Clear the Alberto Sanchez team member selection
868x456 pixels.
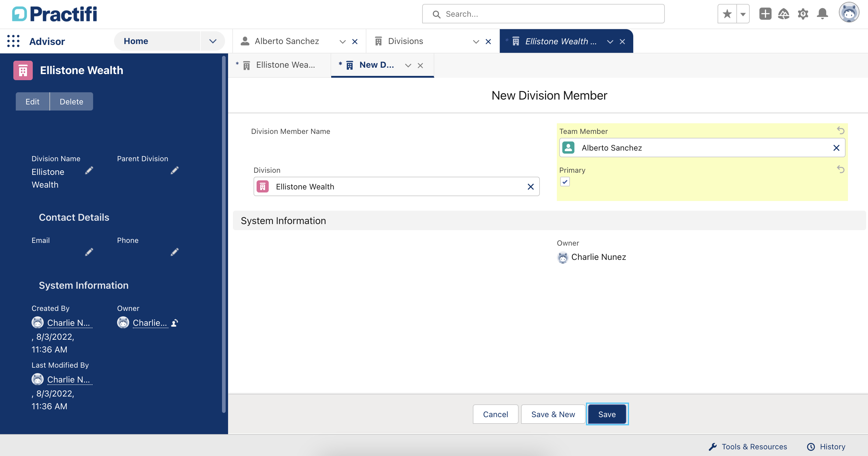(x=836, y=148)
